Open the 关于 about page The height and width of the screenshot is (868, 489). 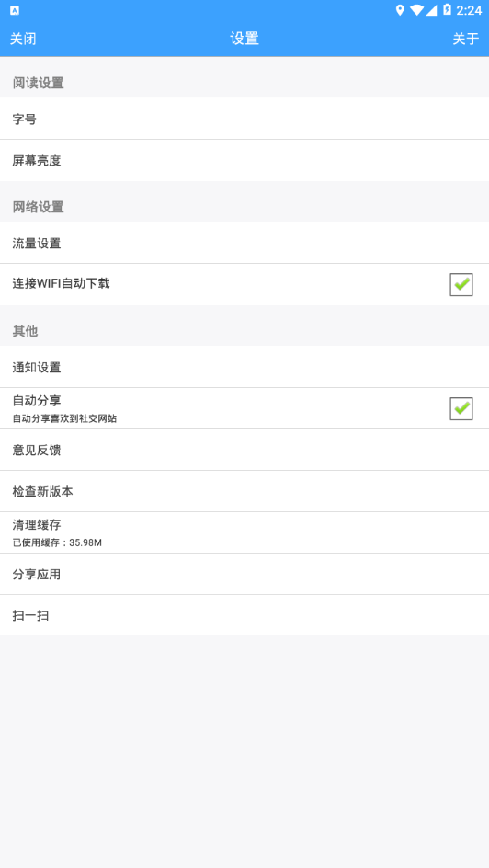pos(466,39)
